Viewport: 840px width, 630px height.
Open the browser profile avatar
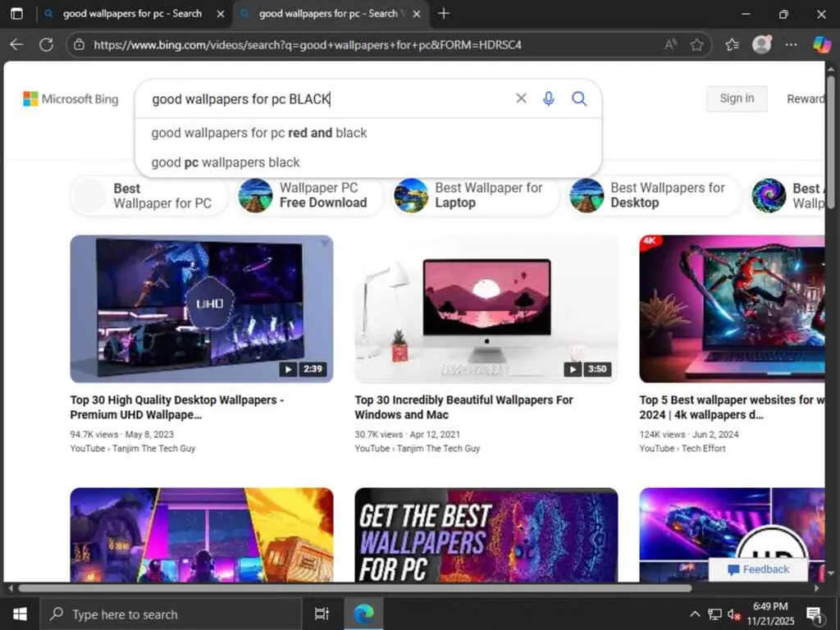[x=762, y=44]
